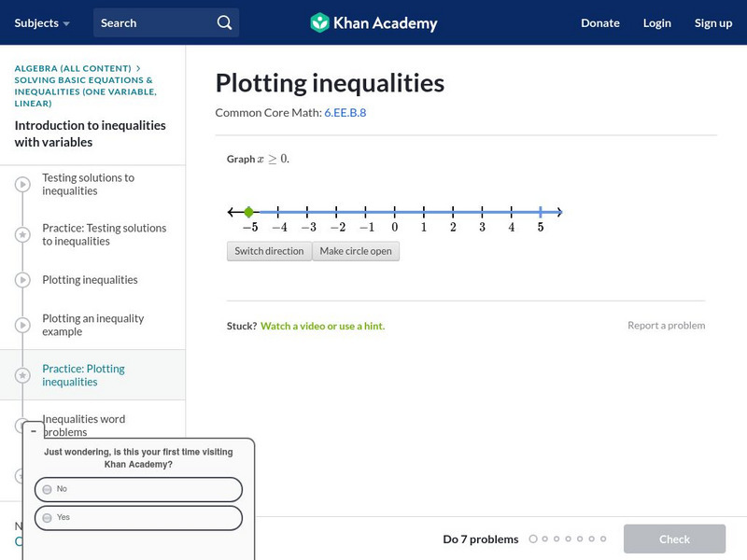Minimize the first-time visitor survey popup
The image size is (747, 560).
pos(34,431)
